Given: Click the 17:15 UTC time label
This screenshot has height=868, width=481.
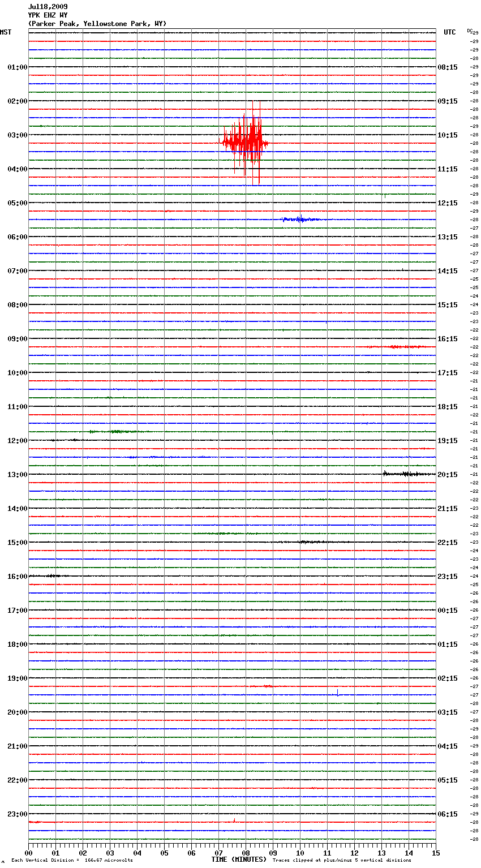Looking at the screenshot, I should coord(448,373).
